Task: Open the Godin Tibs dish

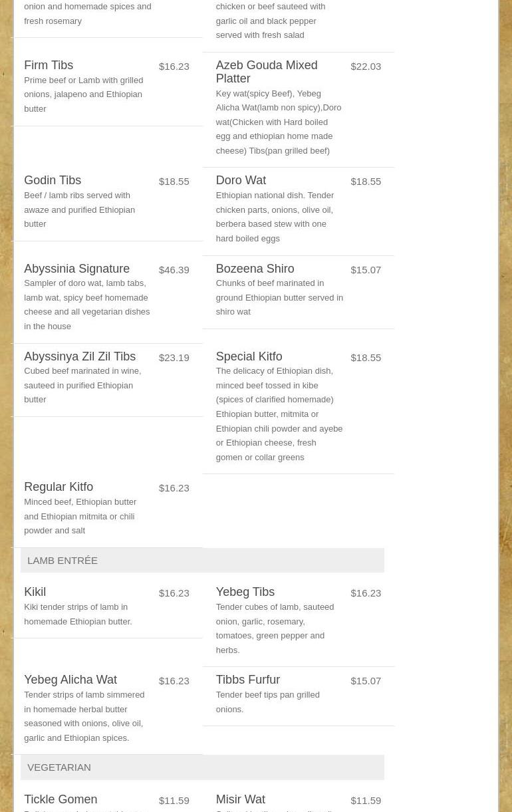Action: pos(53,180)
